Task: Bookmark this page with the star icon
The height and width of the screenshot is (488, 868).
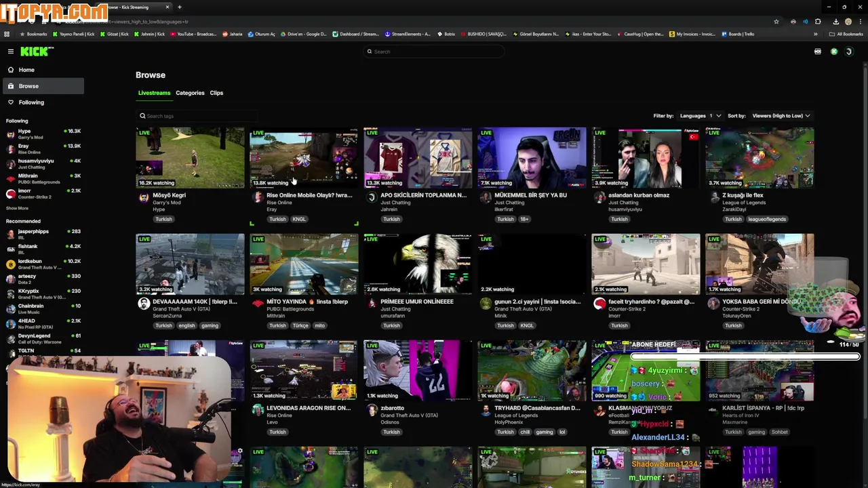Action: click(x=776, y=22)
